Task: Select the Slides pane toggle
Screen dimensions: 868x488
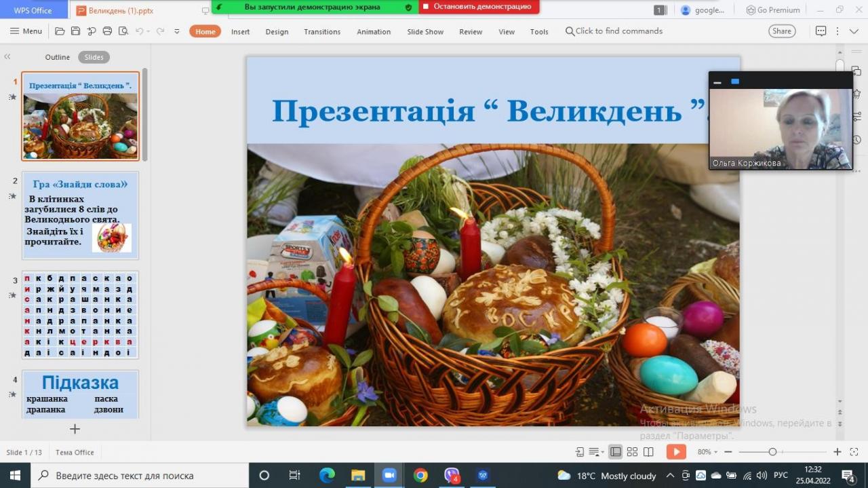Action: (x=94, y=57)
